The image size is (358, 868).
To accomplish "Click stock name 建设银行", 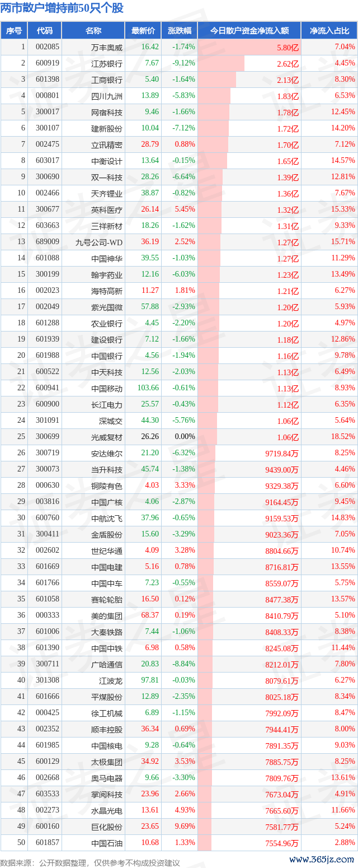I will [x=106, y=339].
